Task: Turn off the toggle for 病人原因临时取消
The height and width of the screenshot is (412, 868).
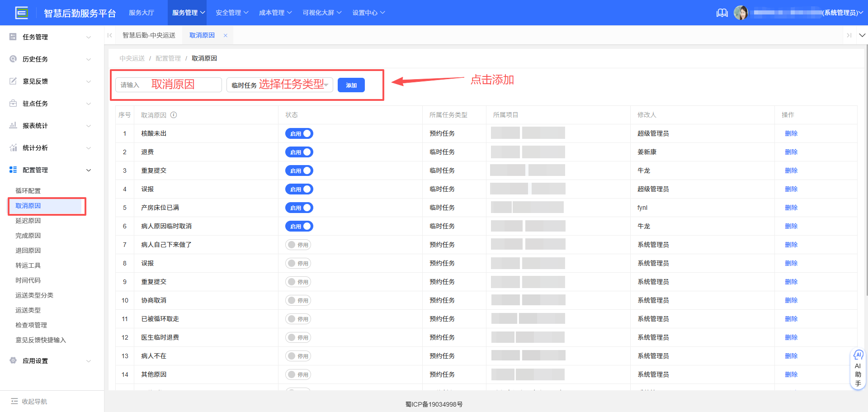Action: tap(299, 226)
